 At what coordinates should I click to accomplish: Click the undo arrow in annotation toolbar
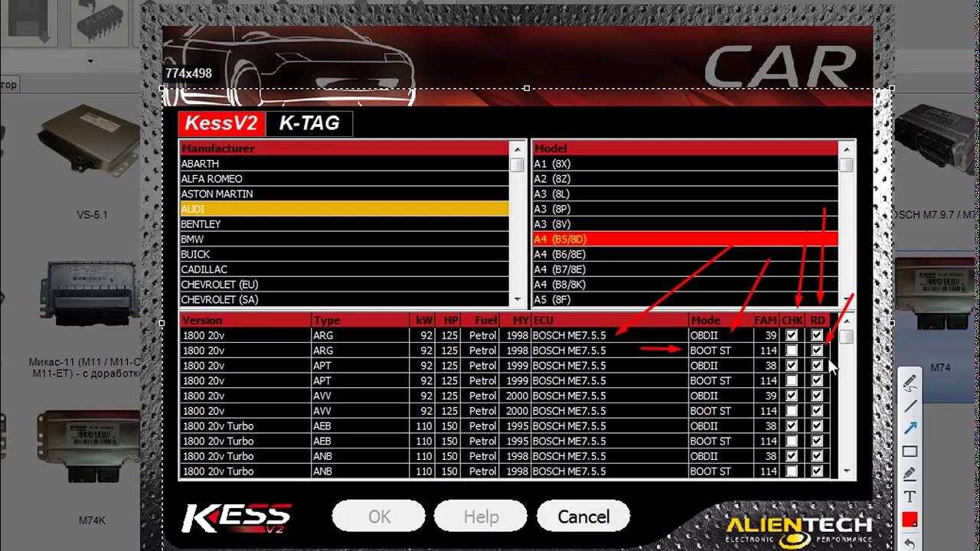pos(910,543)
